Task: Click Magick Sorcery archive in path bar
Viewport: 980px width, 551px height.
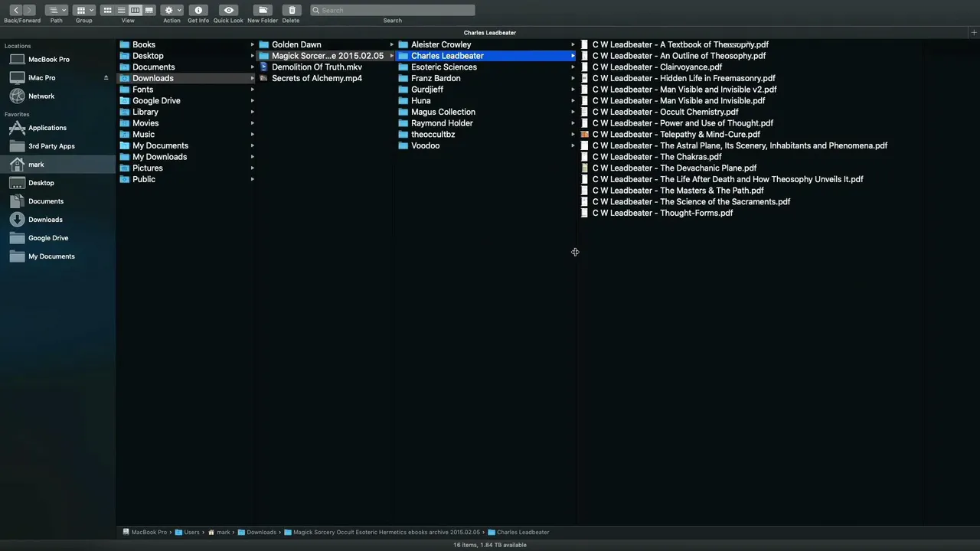Action: (382, 532)
